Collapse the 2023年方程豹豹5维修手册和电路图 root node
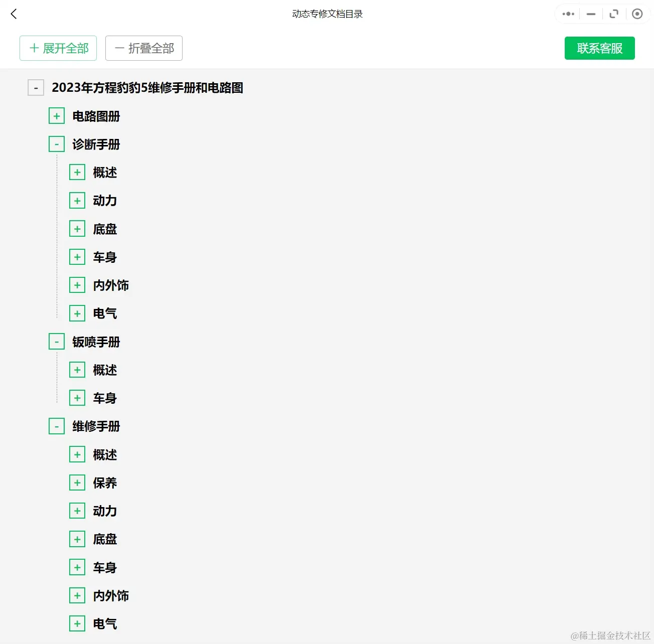654x644 pixels. (36, 87)
